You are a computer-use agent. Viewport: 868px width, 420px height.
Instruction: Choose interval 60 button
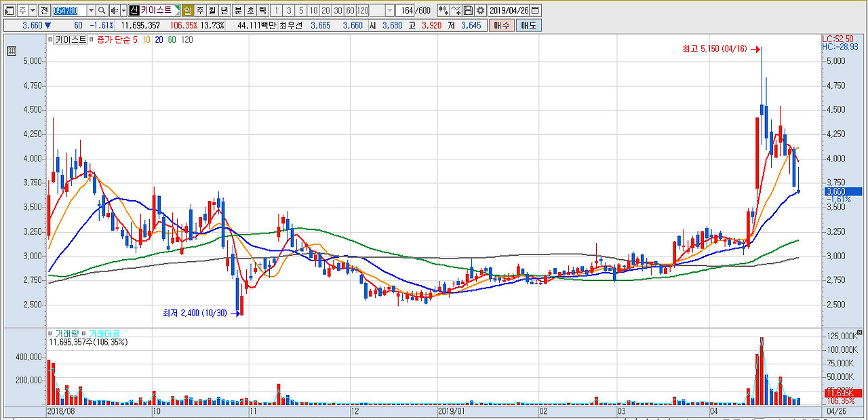350,11
